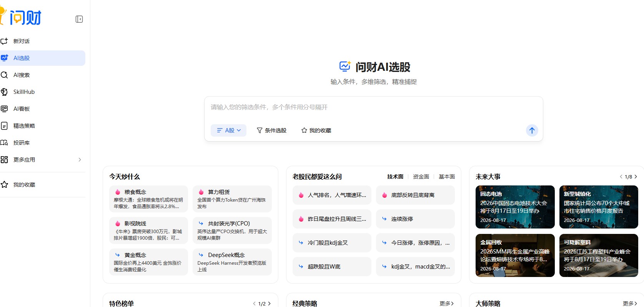Click the flame icon next to 底部反转且底背离
Viewport: 644px width, 307px height.
384,195
